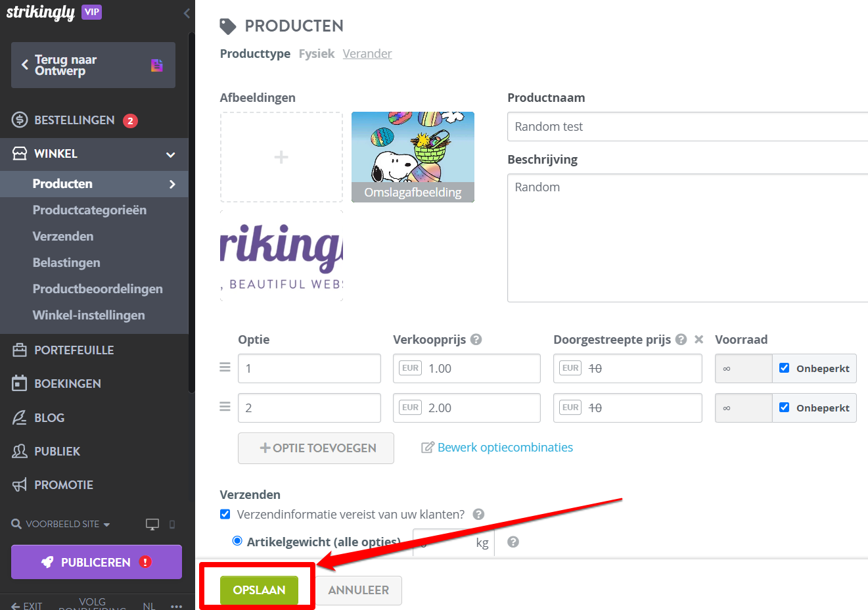This screenshot has width=868, height=610.
Task: Click the Boekingen calendar icon
Action: (20, 383)
